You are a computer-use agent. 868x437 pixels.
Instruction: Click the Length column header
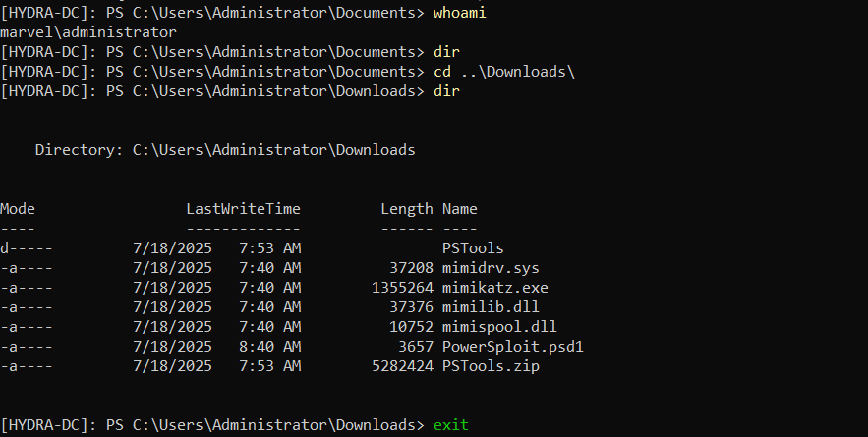pos(406,209)
